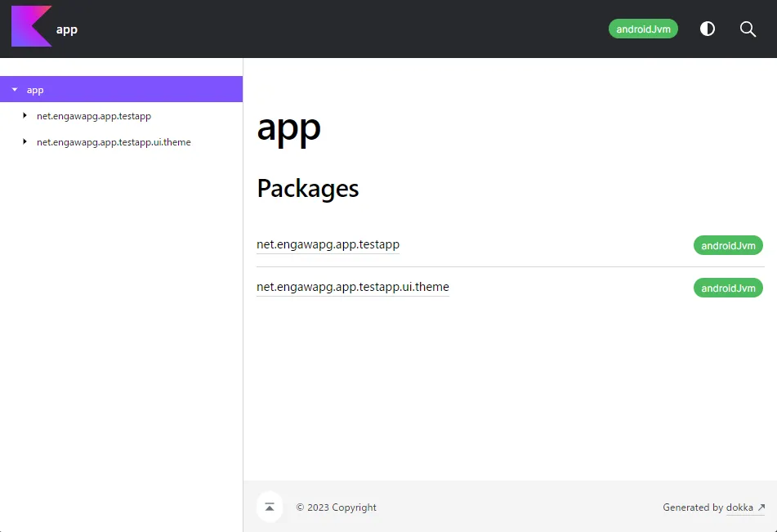Viewport: 777px width, 532px height.
Task: Toggle the androidJvm filter in the header
Action: 643,29
